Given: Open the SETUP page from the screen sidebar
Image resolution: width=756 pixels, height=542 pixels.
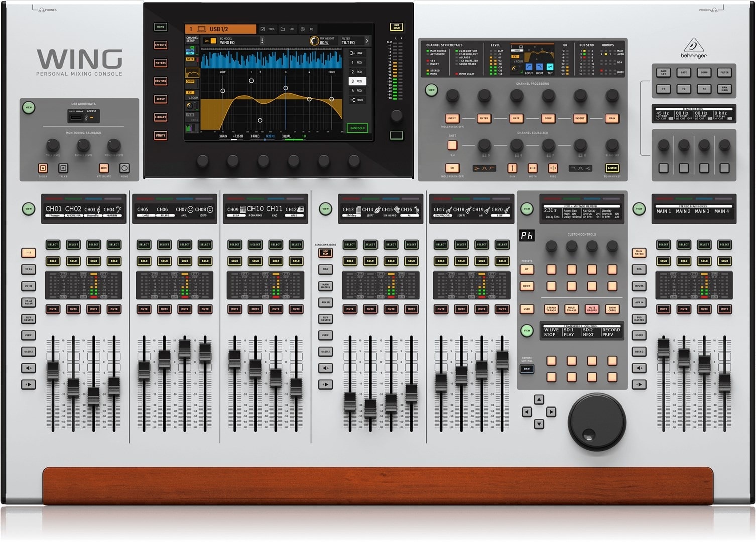Looking at the screenshot, I should coord(161,99).
